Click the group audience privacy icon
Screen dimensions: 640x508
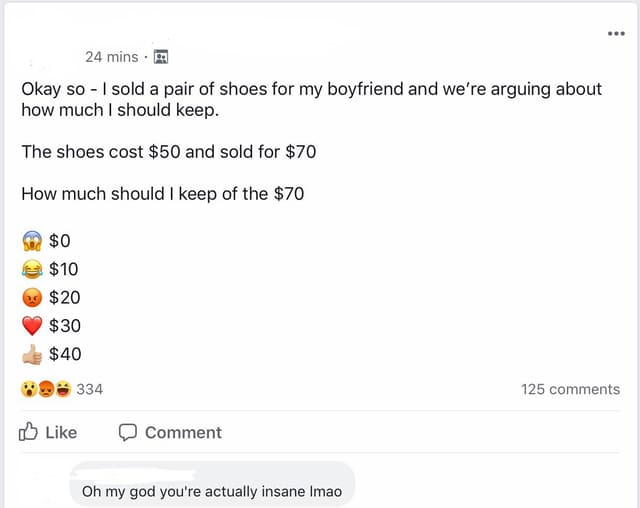(161, 57)
